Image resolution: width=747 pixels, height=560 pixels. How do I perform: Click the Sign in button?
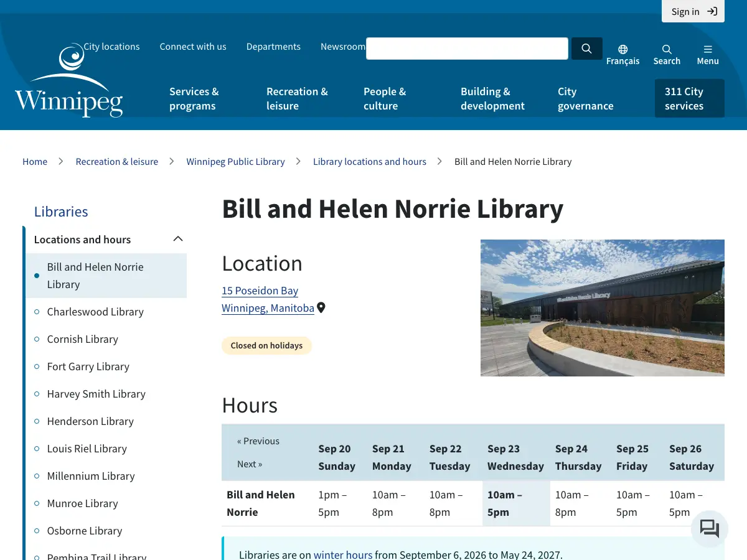[x=693, y=11]
